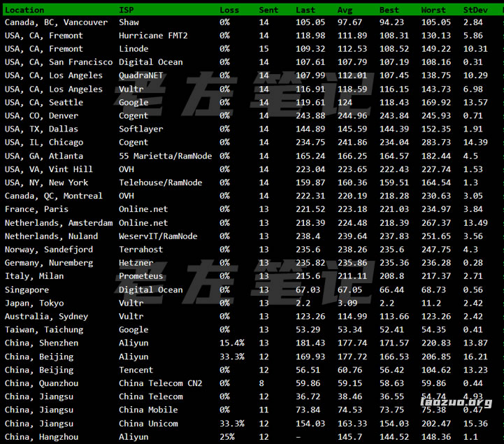Select China, Hangzhou location
The image size is (504, 444).
41,437
